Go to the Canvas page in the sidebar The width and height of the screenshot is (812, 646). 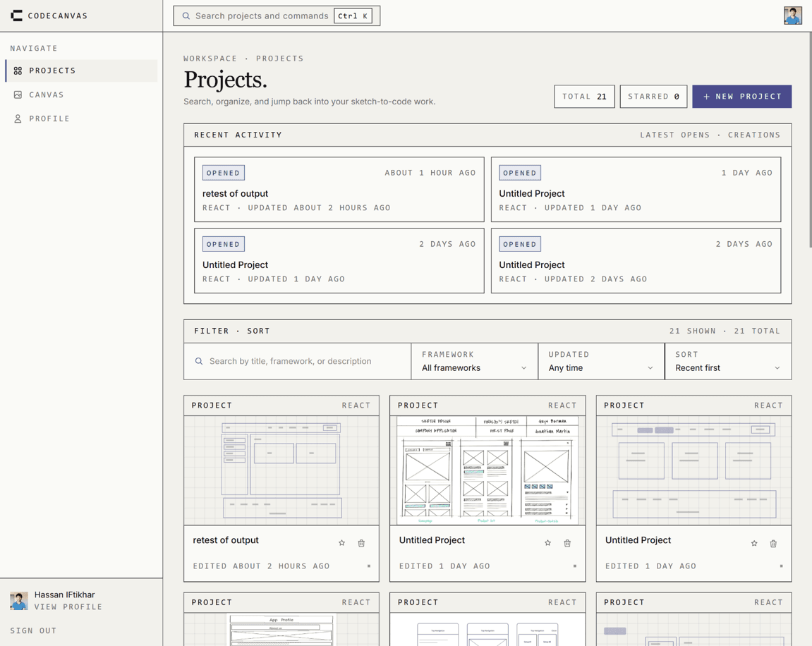pyautogui.click(x=82, y=95)
